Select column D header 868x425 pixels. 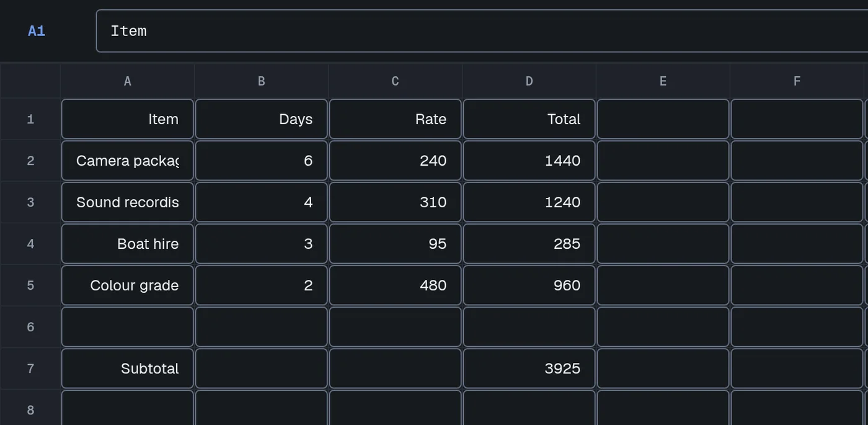coord(529,81)
